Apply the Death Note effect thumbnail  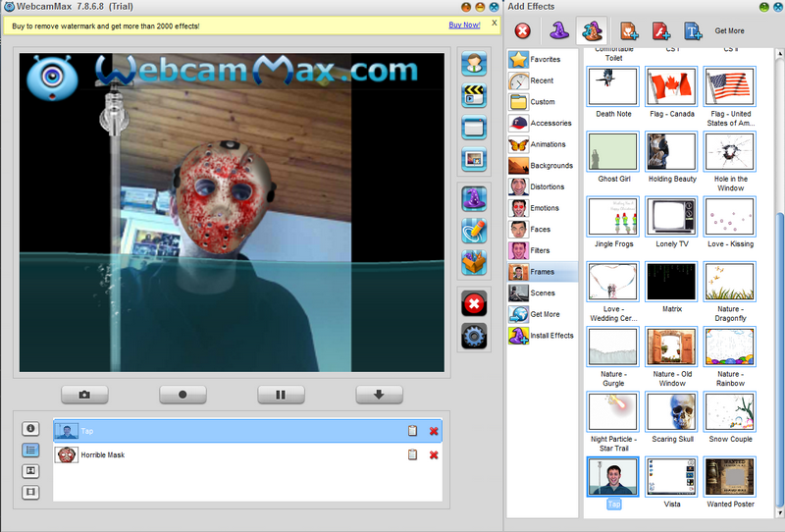[613, 86]
